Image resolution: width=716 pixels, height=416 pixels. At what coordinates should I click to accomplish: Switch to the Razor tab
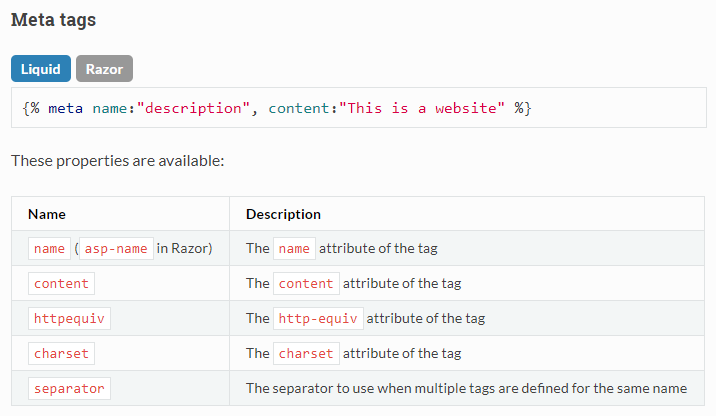click(105, 68)
